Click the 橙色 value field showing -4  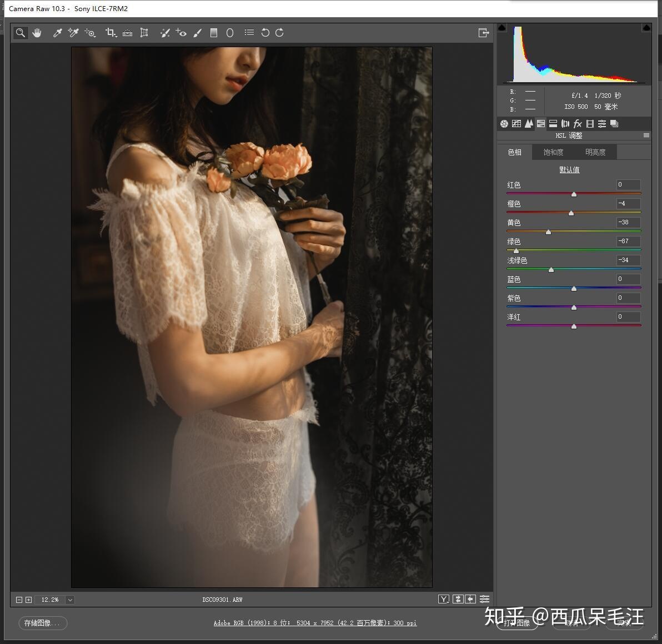(x=628, y=203)
